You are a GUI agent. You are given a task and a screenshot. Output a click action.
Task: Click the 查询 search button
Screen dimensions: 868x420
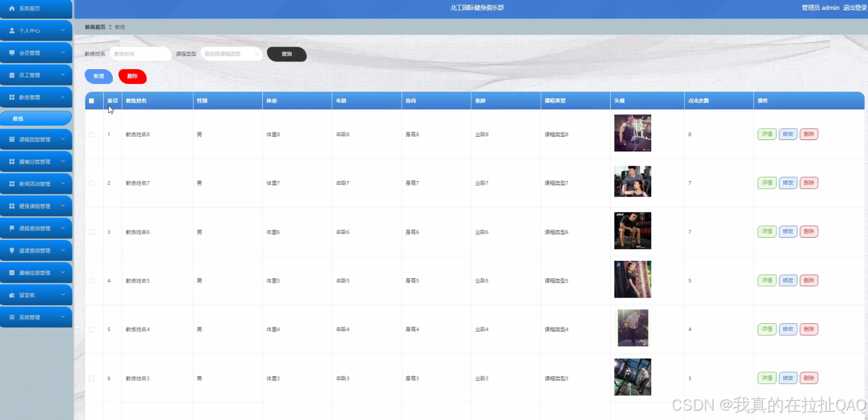point(286,54)
